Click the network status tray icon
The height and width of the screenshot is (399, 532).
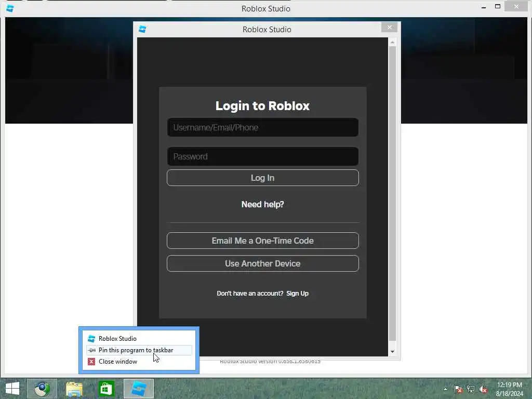(x=471, y=389)
